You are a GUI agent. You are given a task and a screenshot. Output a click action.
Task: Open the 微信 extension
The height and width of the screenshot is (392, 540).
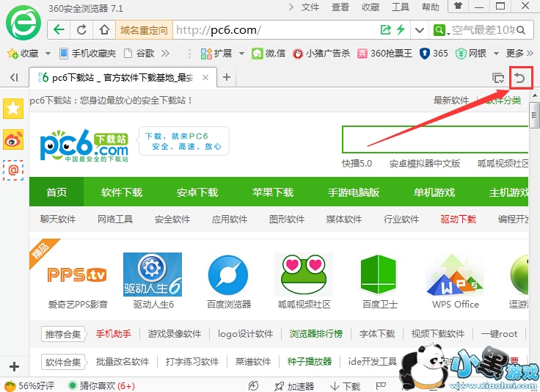tap(269, 54)
